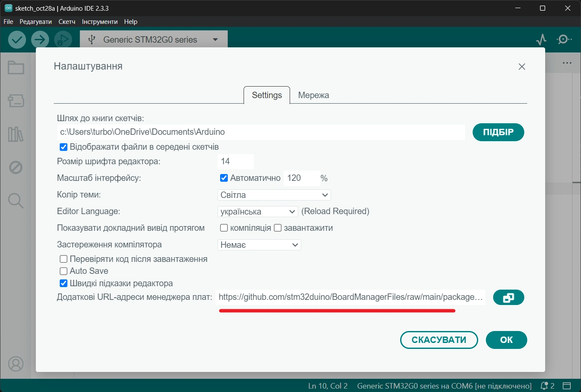Image resolution: width=581 pixels, height=392 pixels.
Task: Click the Upload arrow icon
Action: point(40,40)
